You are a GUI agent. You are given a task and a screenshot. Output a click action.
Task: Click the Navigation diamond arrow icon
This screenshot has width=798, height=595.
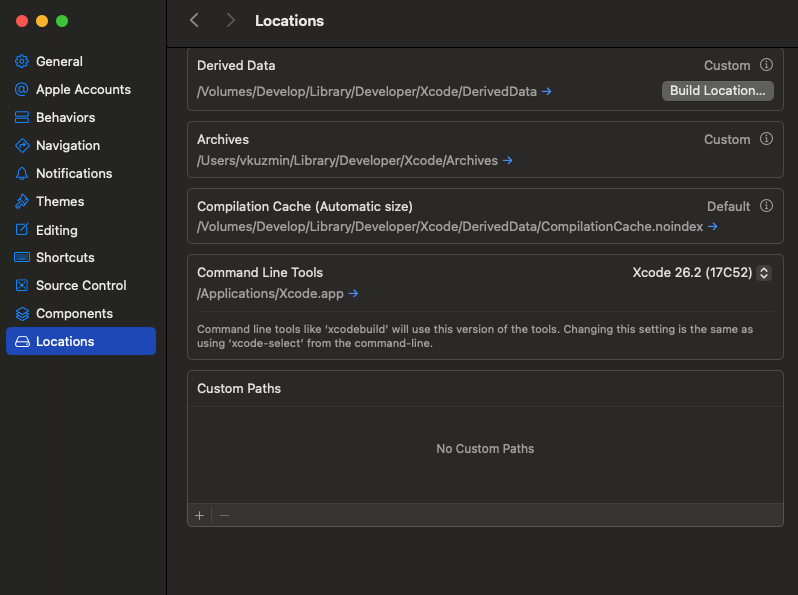pyautogui.click(x=21, y=146)
